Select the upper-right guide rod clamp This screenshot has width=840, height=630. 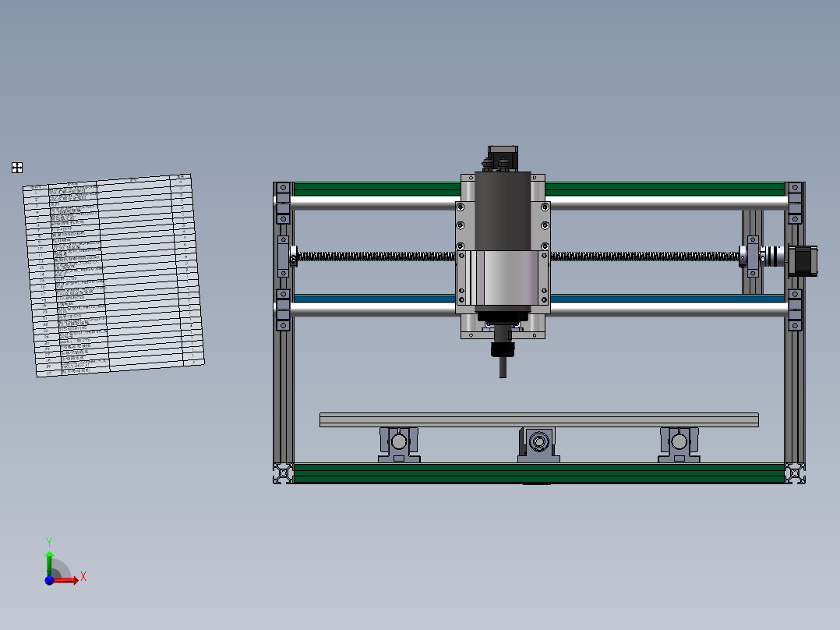(x=795, y=204)
